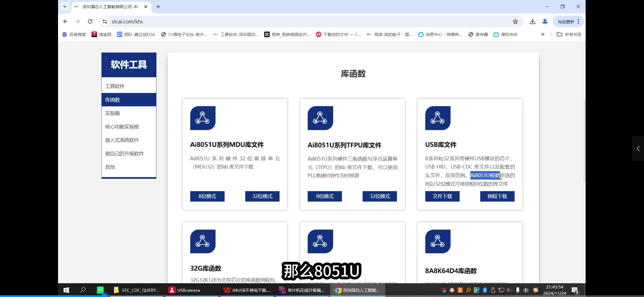Click the Ai8051U系列MDU库文件 title
The image size is (644, 297).
(227, 145)
